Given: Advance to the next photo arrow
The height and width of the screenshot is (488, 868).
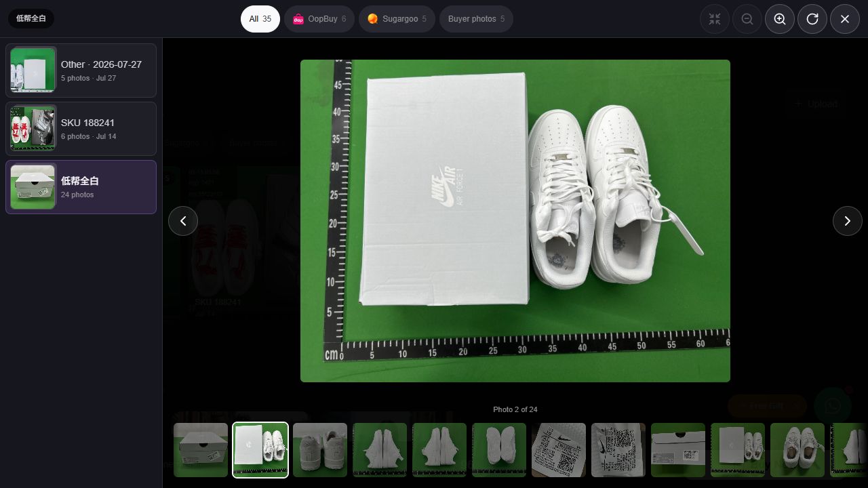Looking at the screenshot, I should tap(848, 221).
